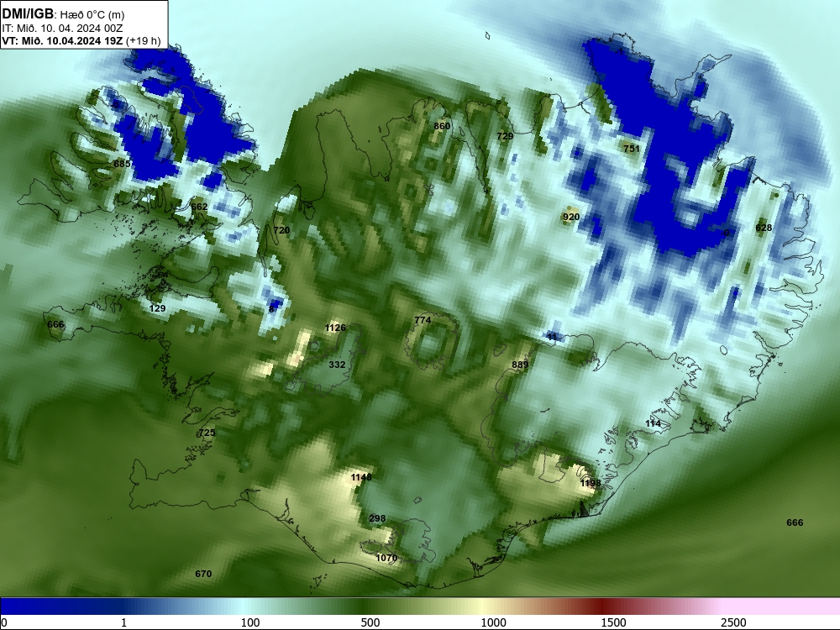Select the legend tick label 1000

493,622
